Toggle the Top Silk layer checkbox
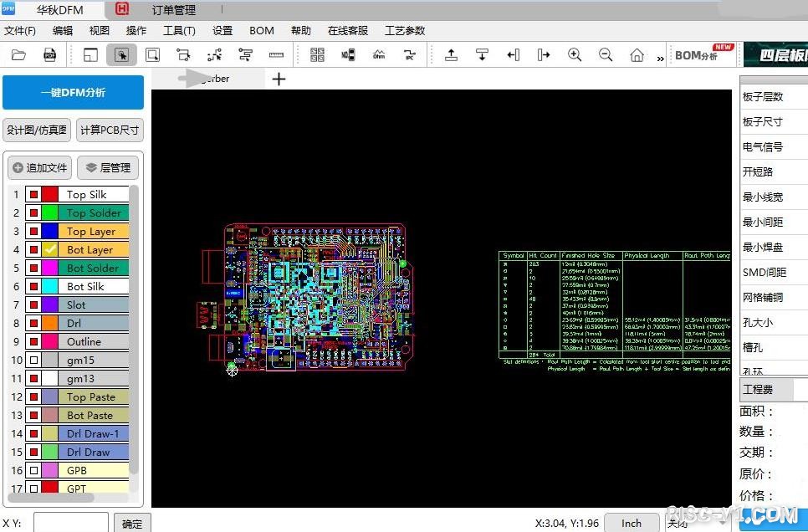This screenshot has height=532, width=808. [x=33, y=195]
